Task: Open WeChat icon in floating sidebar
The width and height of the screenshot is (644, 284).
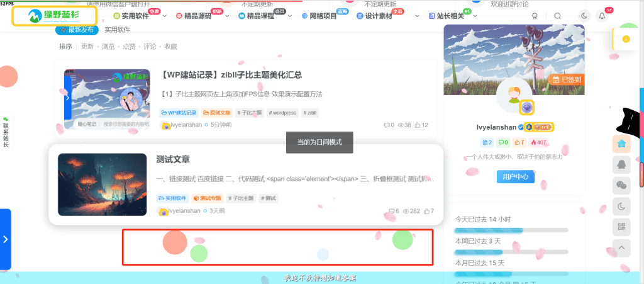Action: (x=621, y=186)
